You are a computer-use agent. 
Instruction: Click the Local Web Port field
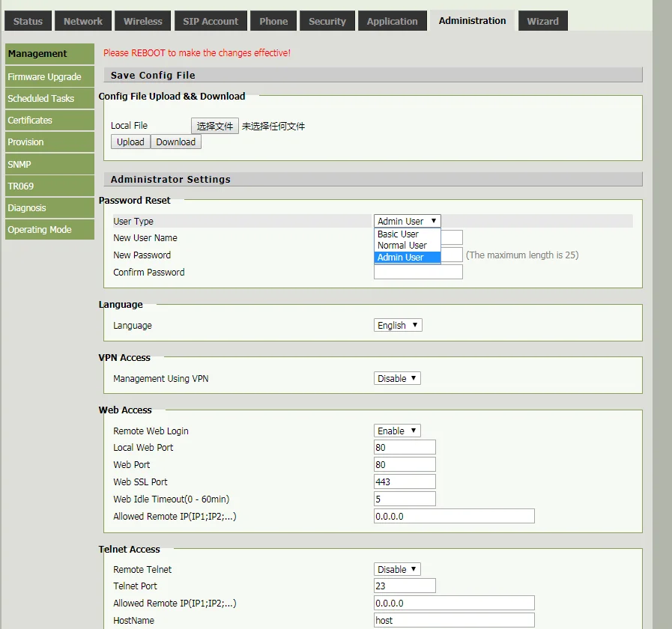(x=405, y=447)
